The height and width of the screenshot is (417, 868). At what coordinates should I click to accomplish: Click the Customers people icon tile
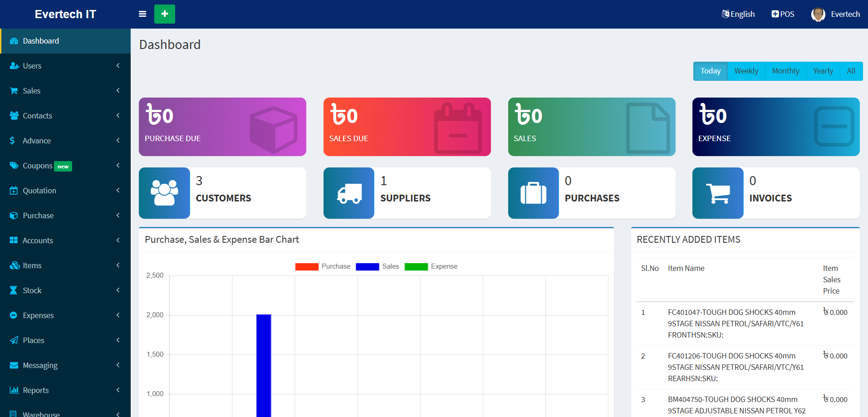pyautogui.click(x=164, y=193)
